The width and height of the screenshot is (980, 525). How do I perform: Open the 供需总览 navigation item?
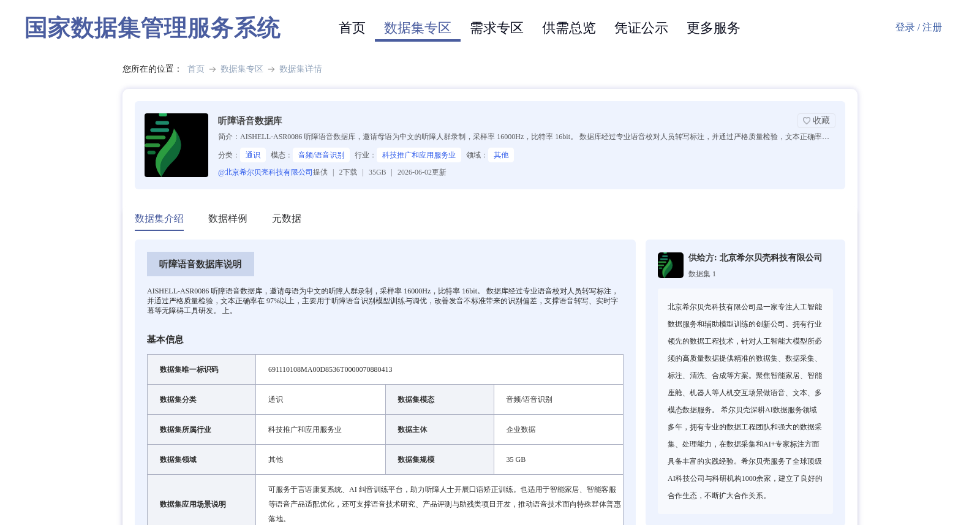569,28
